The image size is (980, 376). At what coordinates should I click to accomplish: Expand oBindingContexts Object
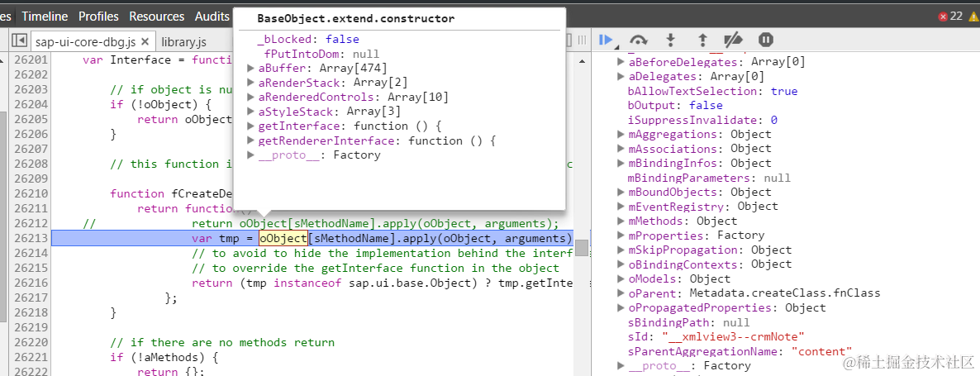pyautogui.click(x=621, y=264)
